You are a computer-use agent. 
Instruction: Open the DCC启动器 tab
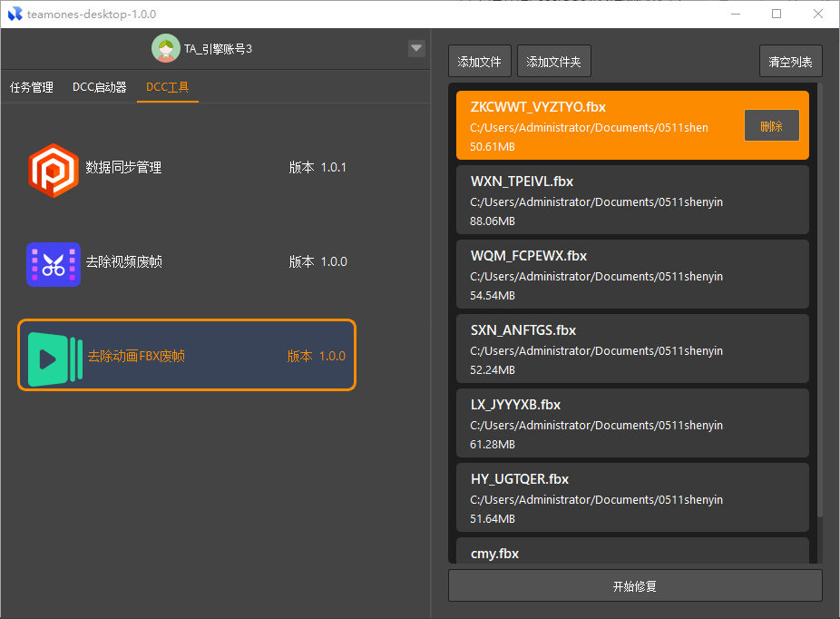coord(100,88)
